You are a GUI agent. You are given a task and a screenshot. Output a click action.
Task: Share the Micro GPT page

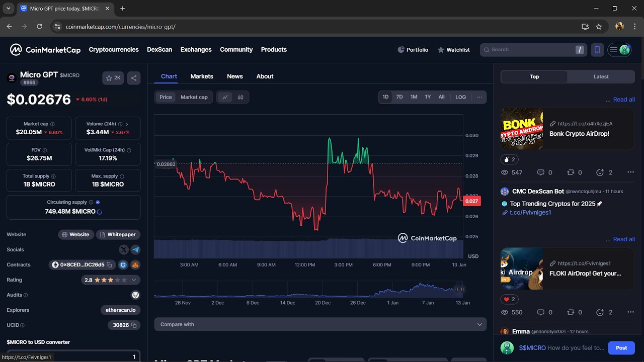pyautogui.click(x=134, y=78)
